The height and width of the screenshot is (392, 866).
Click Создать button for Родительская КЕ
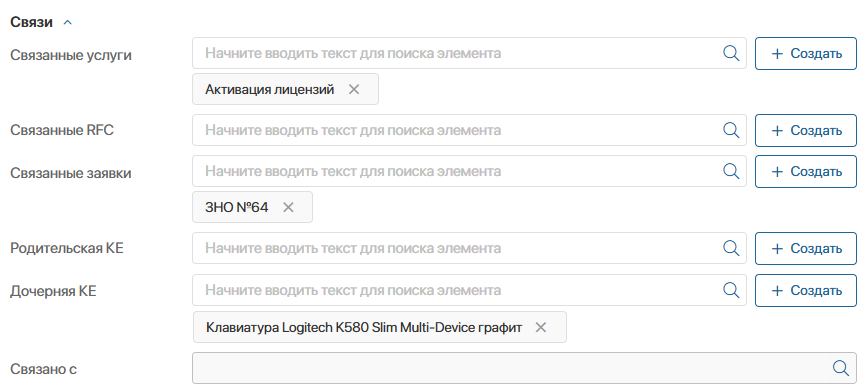pos(806,248)
